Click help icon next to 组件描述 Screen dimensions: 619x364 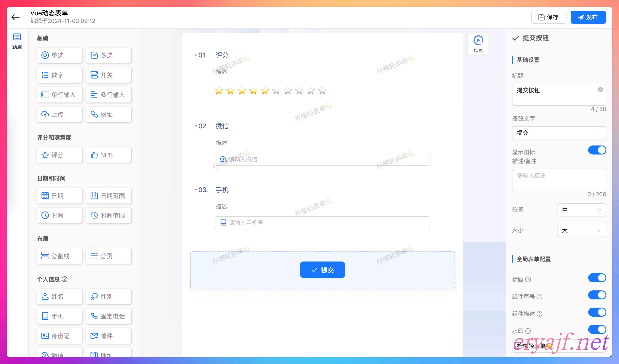tap(539, 314)
